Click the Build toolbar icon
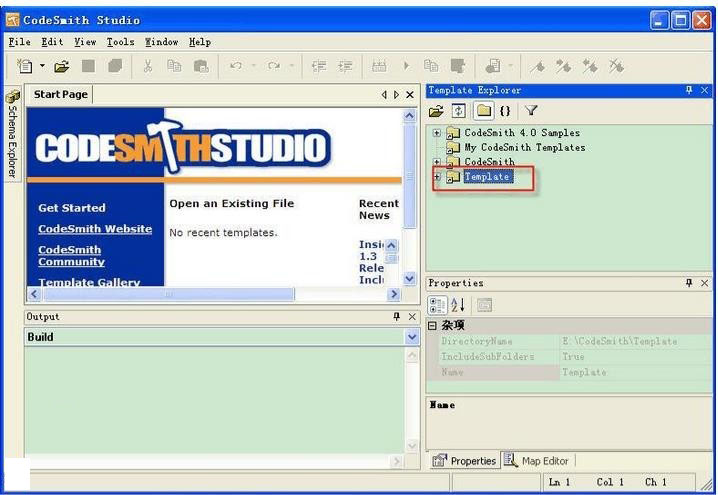This screenshot has width=718, height=495. click(379, 66)
